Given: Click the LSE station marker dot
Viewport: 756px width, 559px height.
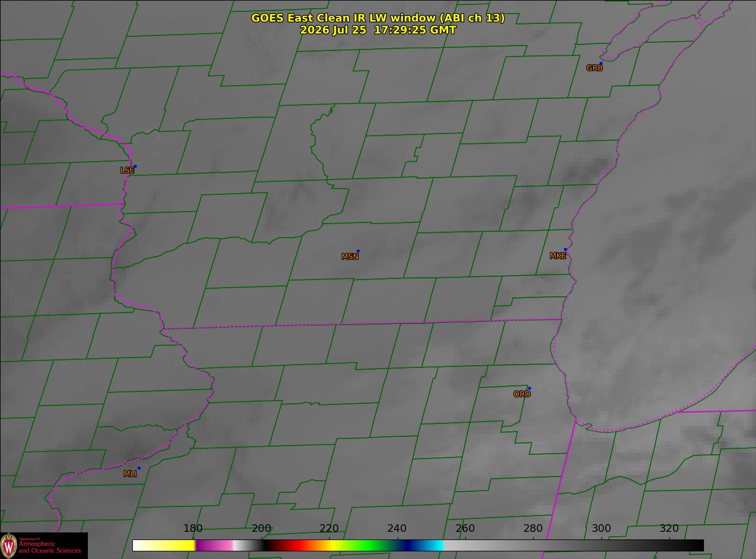Looking at the screenshot, I should (x=135, y=166).
